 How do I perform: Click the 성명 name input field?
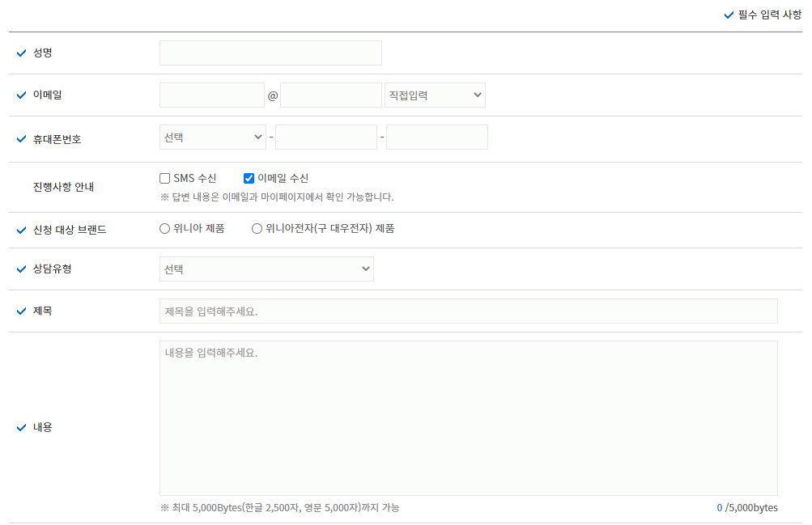tap(270, 53)
